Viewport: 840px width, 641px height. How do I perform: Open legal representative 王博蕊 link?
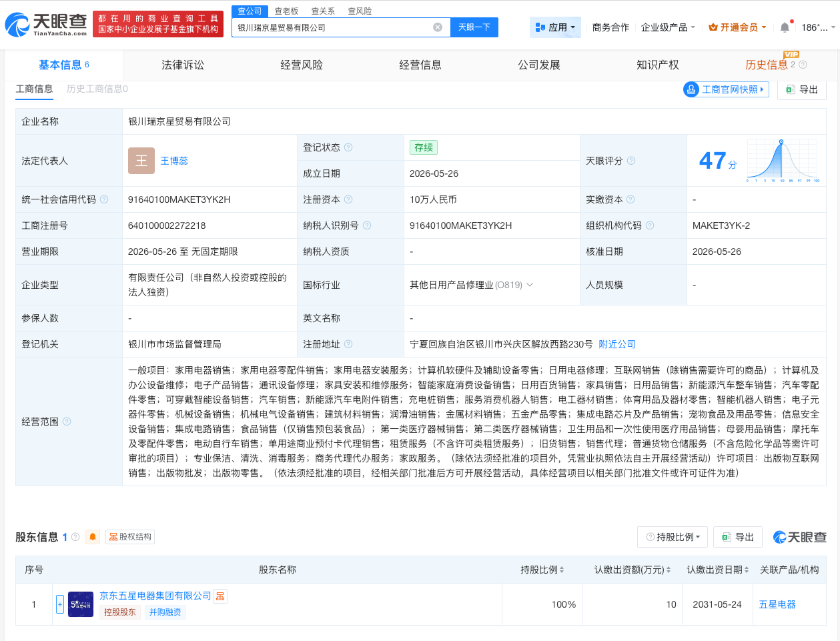tap(174, 161)
